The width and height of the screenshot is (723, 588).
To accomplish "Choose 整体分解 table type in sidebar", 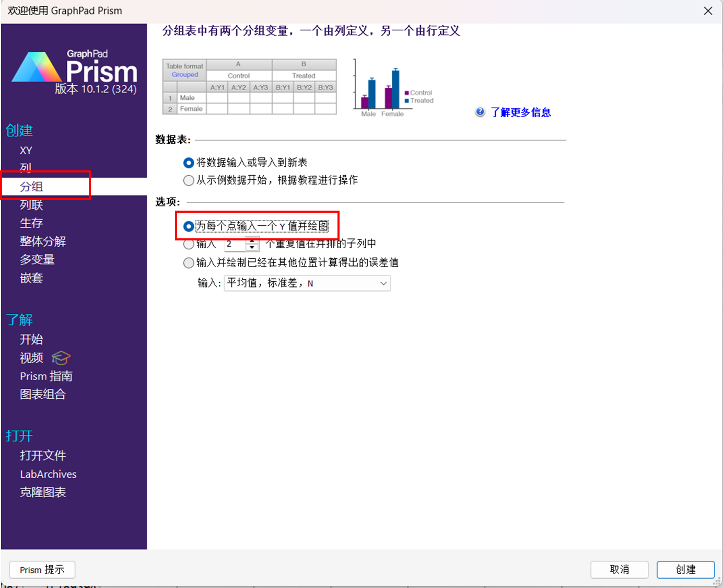I will pos(43,241).
